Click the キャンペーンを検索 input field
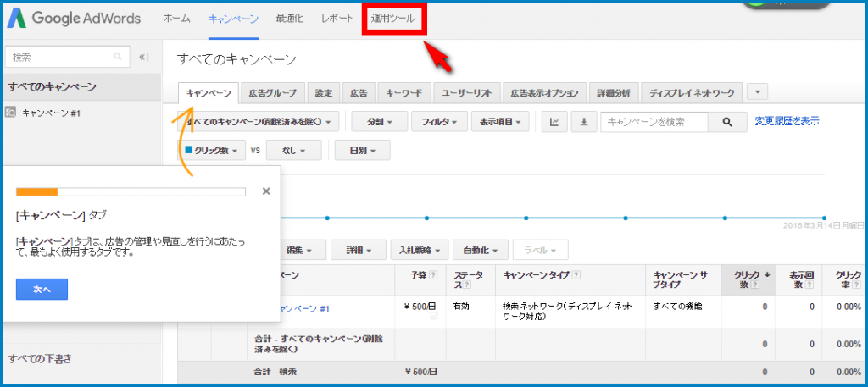The image size is (868, 387). pos(655,122)
